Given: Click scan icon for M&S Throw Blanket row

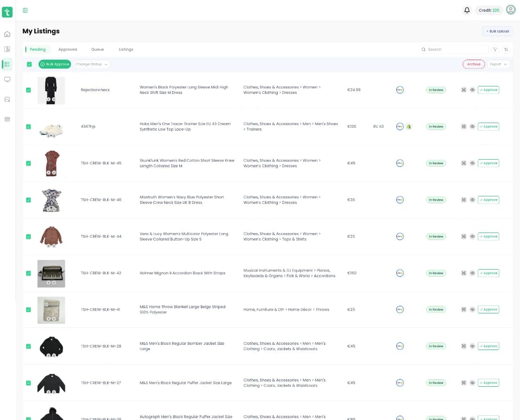Looking at the screenshot, I should click(x=464, y=310).
